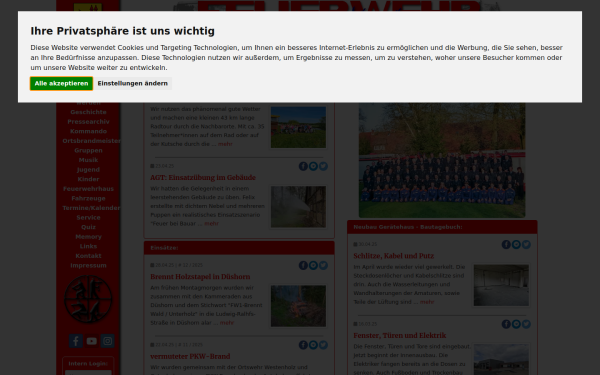This screenshot has width=600, height=375.
Task: Open the burning wood pile thumbnail
Action: (x=298, y=306)
